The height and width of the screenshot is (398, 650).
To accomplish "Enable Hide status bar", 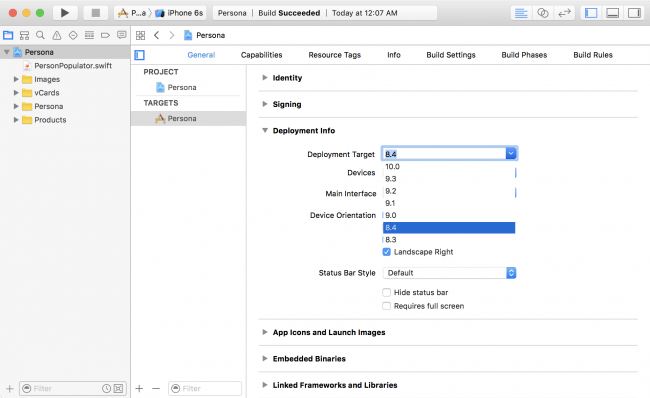I will [x=387, y=292].
